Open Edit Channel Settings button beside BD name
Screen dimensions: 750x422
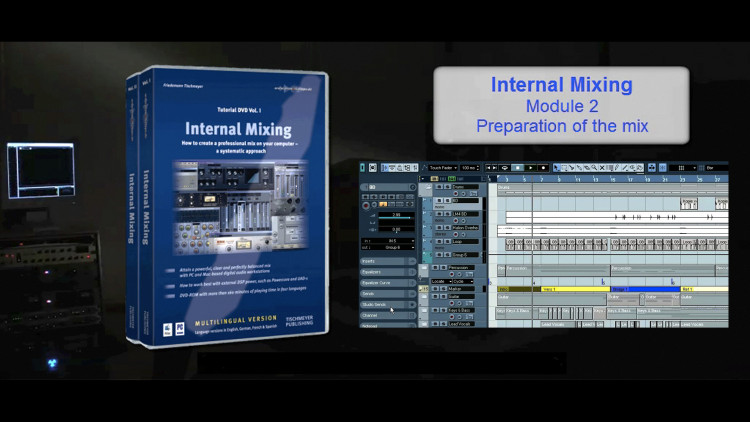coord(412,188)
